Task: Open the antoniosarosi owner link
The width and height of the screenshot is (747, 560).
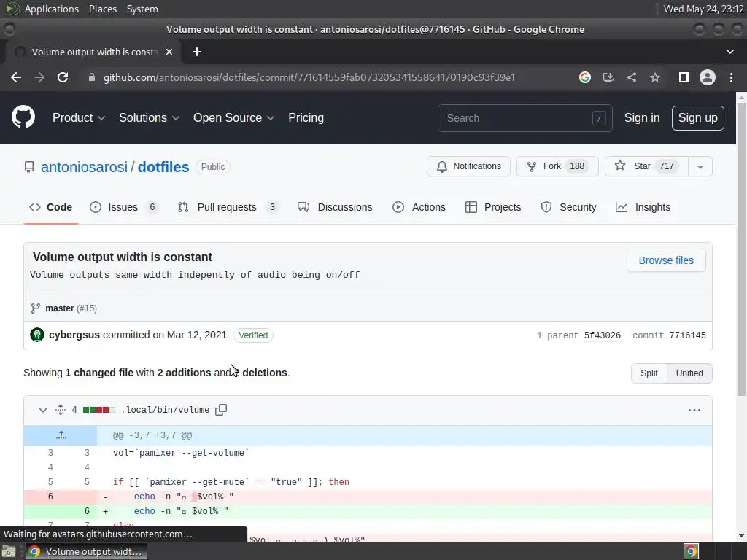Action: [x=85, y=167]
